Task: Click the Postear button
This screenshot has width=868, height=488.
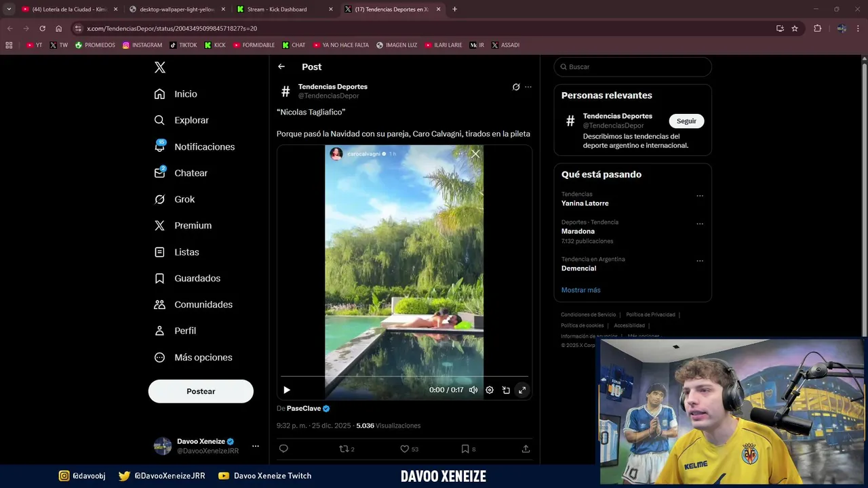Action: (x=201, y=391)
